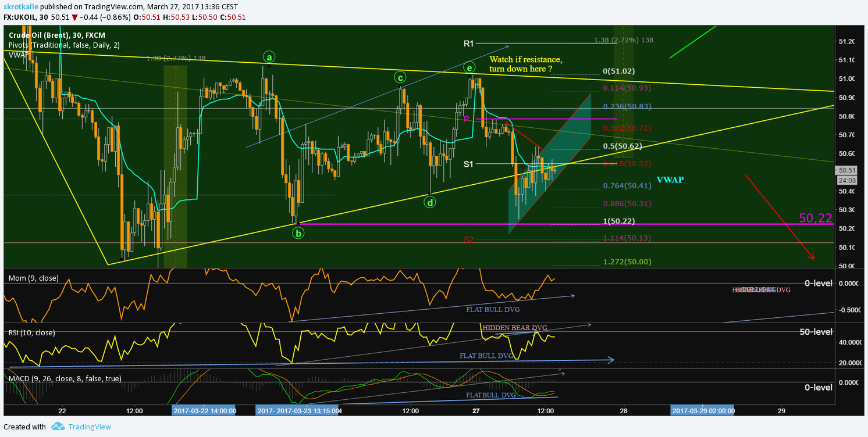Click the Fibonacci 0.114(50.93) label
The height and width of the screenshot is (437, 868).
[x=627, y=88]
